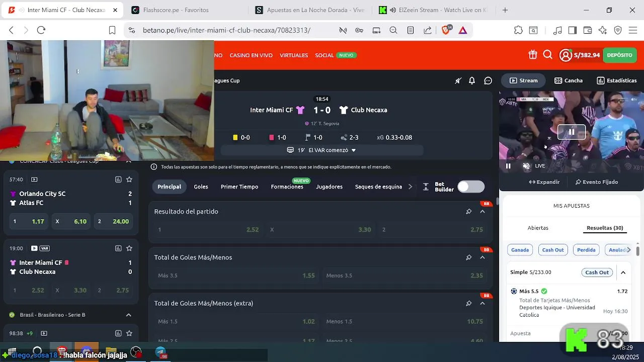Select Atlas FC win odds 24.00
The image size is (644, 362).
coord(114,221)
